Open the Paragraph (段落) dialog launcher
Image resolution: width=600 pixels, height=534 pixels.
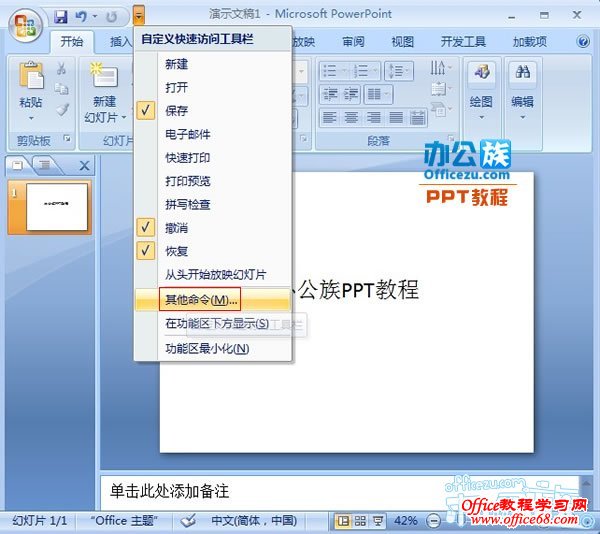tap(451, 138)
